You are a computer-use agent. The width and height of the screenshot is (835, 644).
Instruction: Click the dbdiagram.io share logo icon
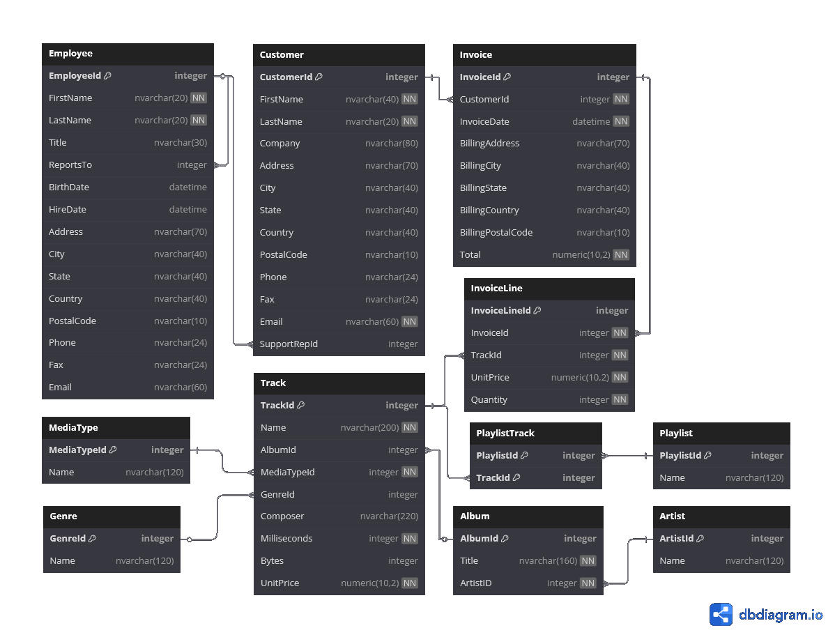(x=721, y=614)
